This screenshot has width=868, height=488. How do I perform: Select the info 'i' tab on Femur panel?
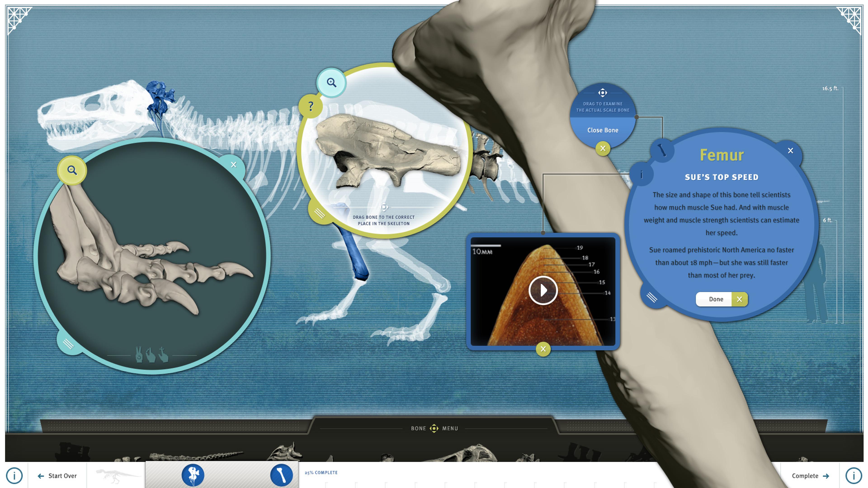(641, 174)
